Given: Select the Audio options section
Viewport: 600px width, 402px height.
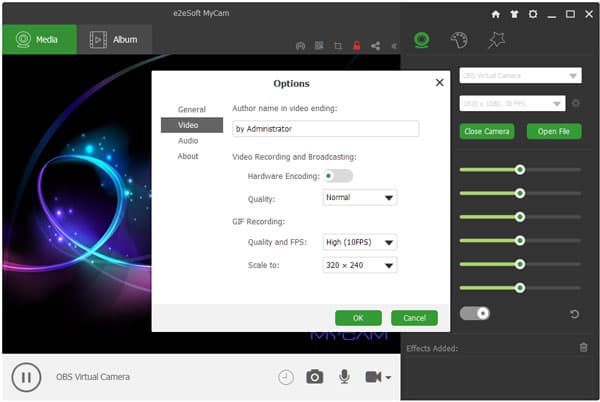Looking at the screenshot, I should point(188,141).
